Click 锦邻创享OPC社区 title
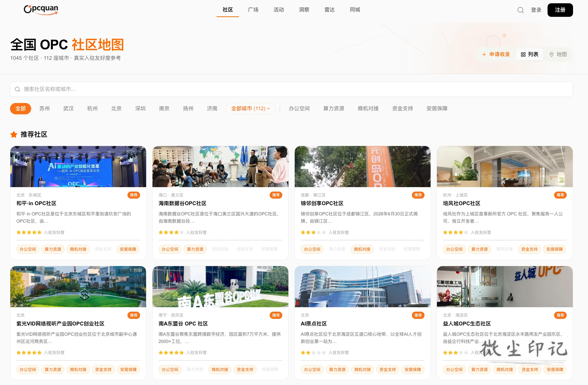Screen dimensions: 588x385 [322, 203]
